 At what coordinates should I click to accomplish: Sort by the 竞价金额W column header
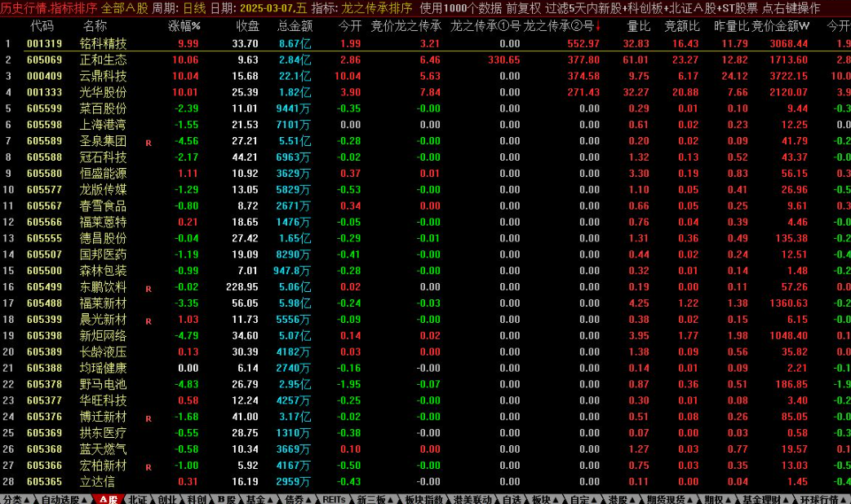click(x=781, y=26)
